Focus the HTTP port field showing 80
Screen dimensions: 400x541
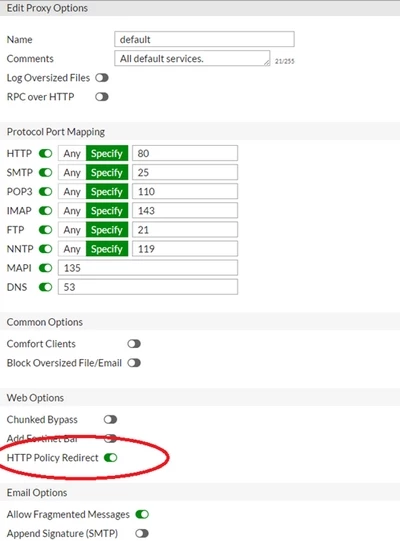tap(185, 154)
